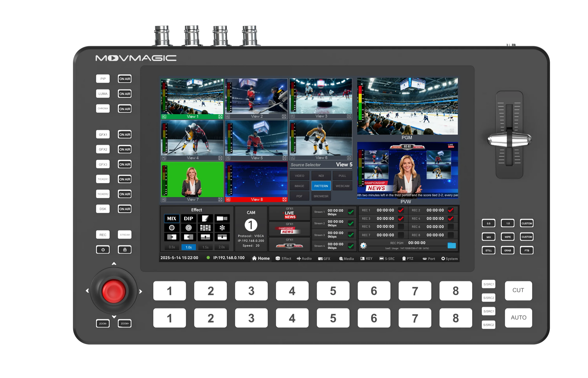Push the red joystick knob
This screenshot has height=378, width=588.
(114, 291)
